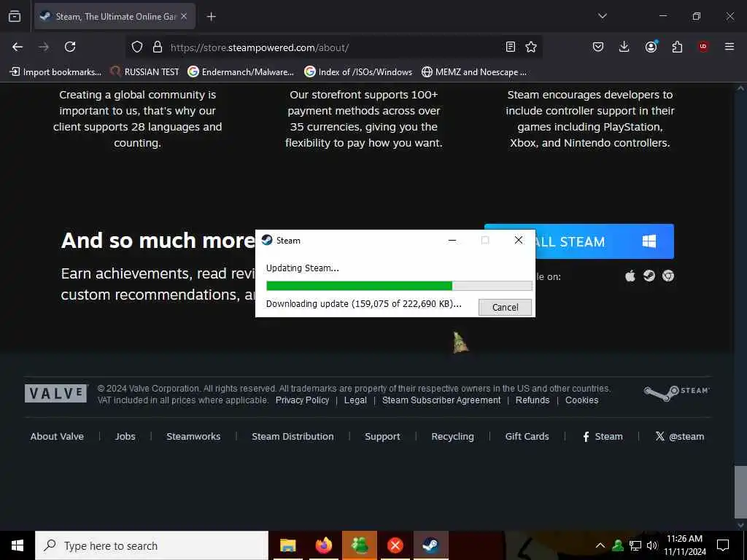The width and height of the screenshot is (747, 560).
Task: Click the SteamOS platform icon
Action: point(649,276)
